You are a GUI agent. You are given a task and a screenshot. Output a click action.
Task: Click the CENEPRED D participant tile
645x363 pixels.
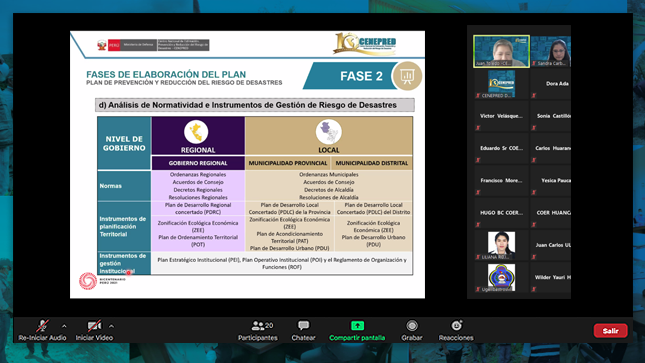coord(501,84)
